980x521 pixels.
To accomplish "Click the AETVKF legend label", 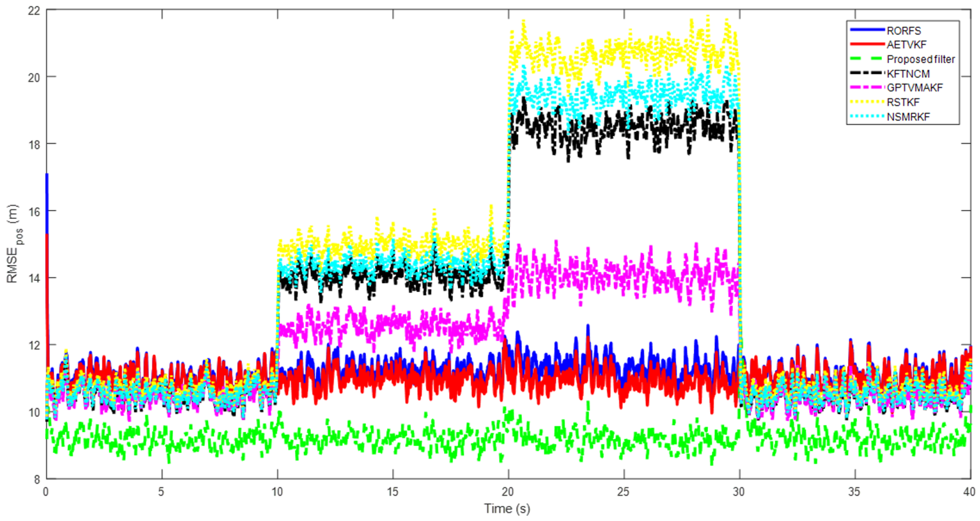I will coord(906,45).
